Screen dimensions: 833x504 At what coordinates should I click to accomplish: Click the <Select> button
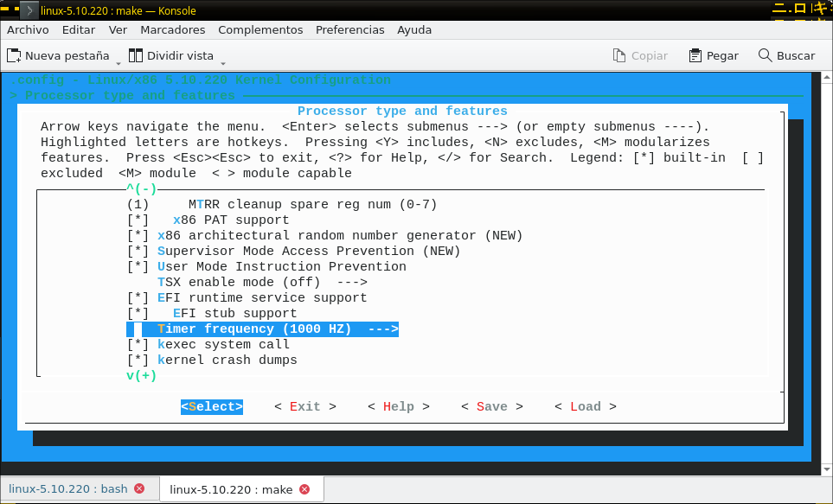click(211, 407)
